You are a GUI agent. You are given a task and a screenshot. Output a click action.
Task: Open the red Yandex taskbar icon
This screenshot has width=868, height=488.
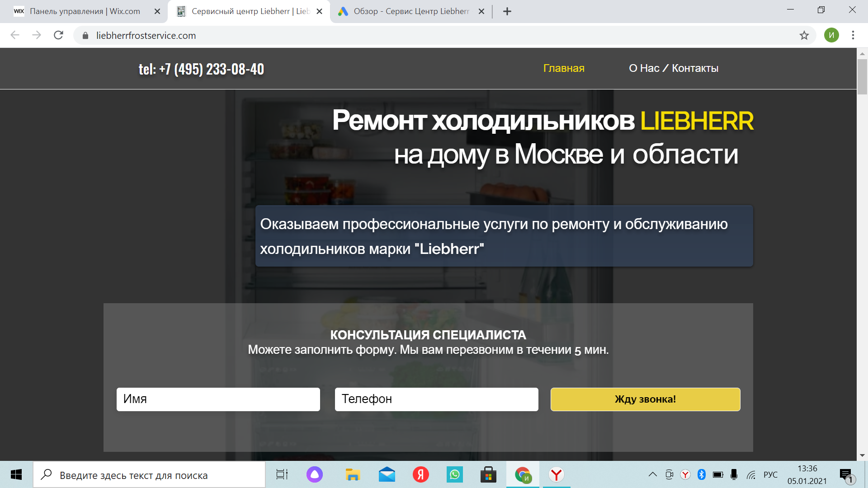(x=421, y=475)
